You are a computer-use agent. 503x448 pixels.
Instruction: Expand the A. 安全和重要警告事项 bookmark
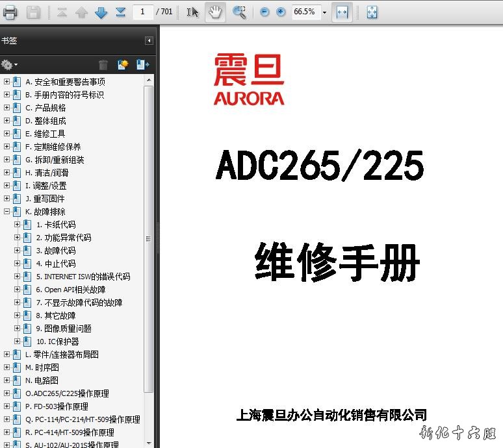click(x=7, y=82)
